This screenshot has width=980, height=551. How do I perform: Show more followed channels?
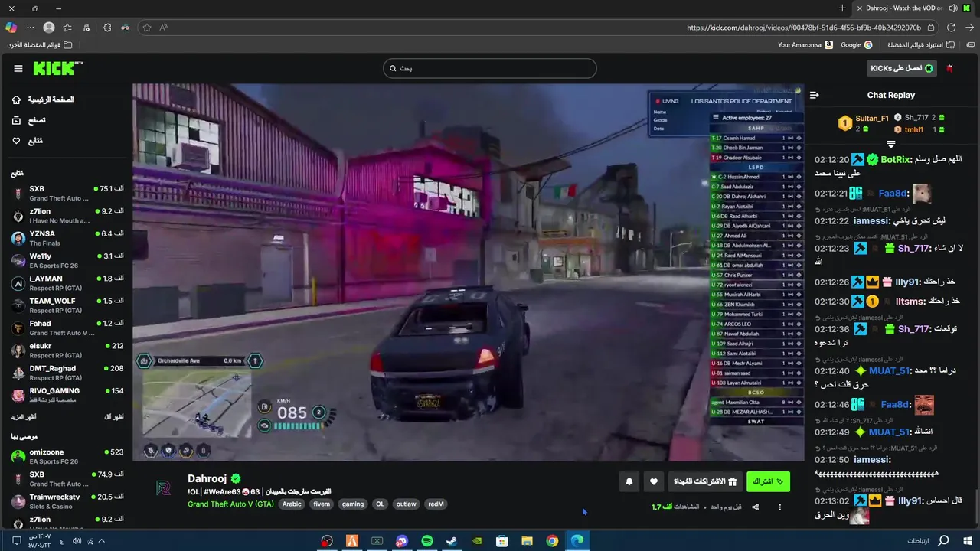23,417
